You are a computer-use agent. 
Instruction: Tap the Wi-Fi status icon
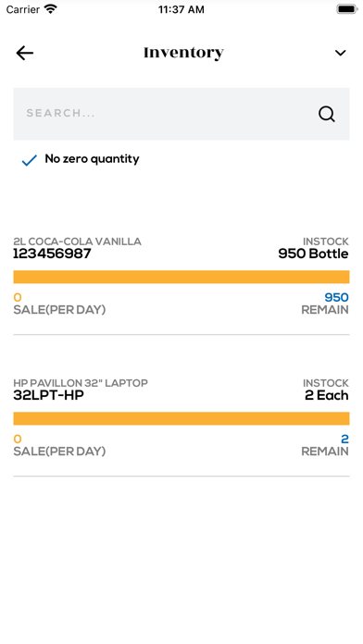51,9
